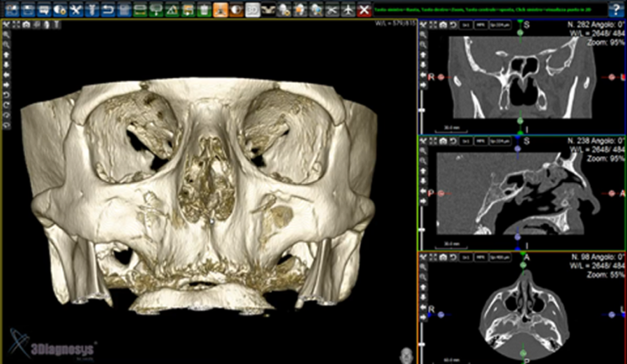This screenshot has height=364, width=627.
Task: Click blue left crosshair handle in axial view
Action: click(441, 315)
